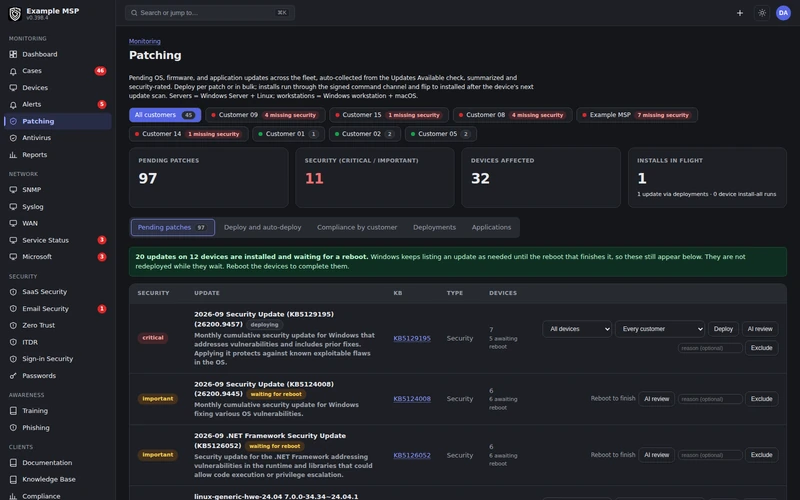Exclude the KB5126052 .NET update
This screenshot has height=500, width=800.
pos(761,455)
